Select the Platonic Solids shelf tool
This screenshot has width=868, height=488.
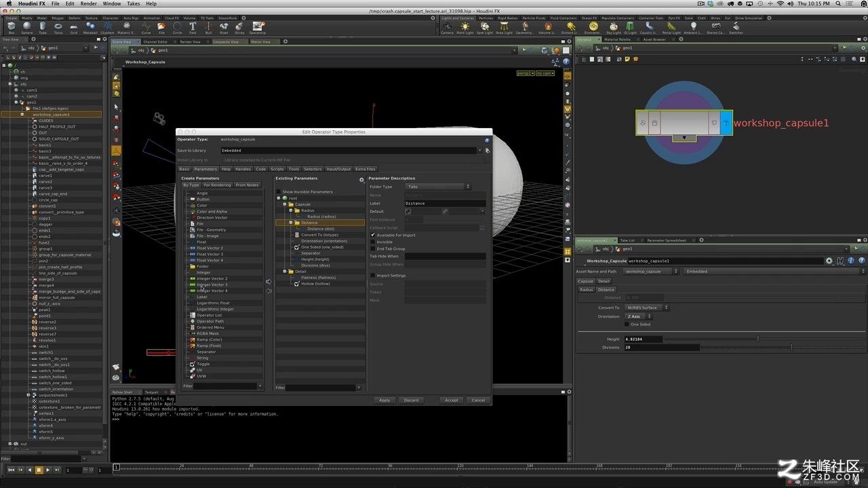[126, 27]
